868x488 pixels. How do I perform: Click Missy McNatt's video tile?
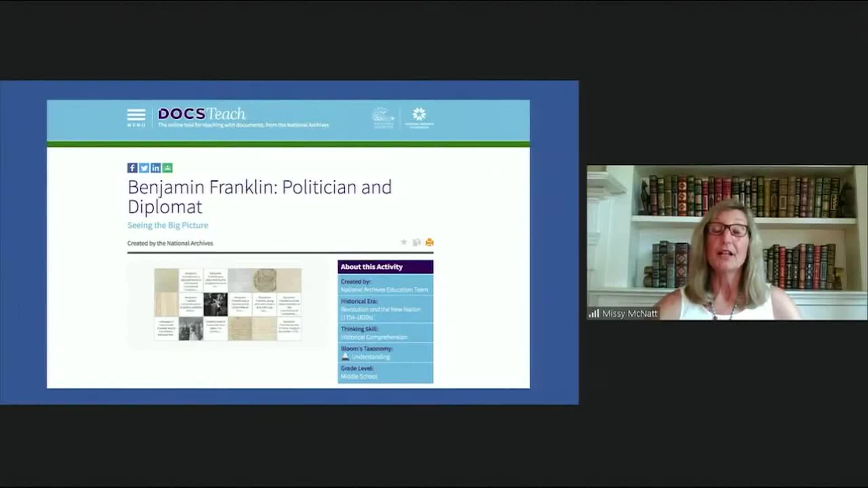click(727, 243)
